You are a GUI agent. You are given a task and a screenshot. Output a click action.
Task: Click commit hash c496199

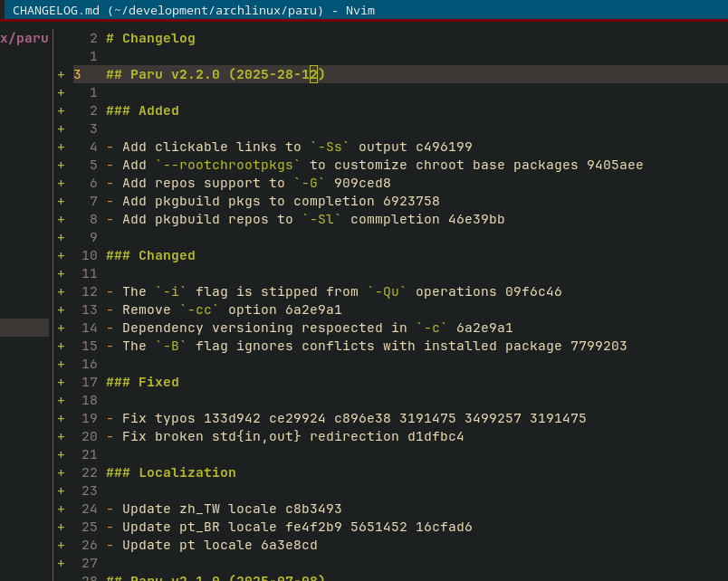[444, 147]
